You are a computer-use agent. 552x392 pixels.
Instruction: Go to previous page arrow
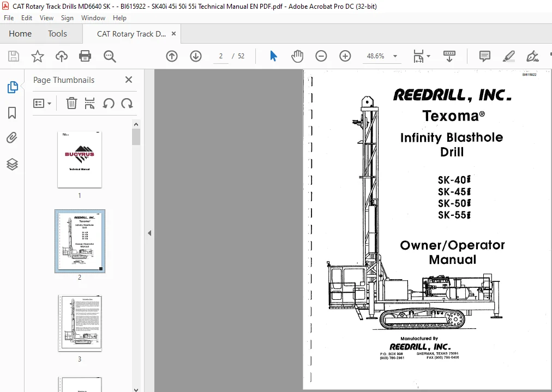coord(172,56)
